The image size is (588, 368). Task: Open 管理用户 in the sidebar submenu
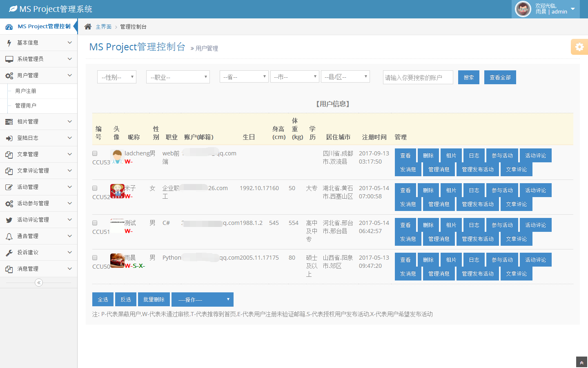click(26, 105)
